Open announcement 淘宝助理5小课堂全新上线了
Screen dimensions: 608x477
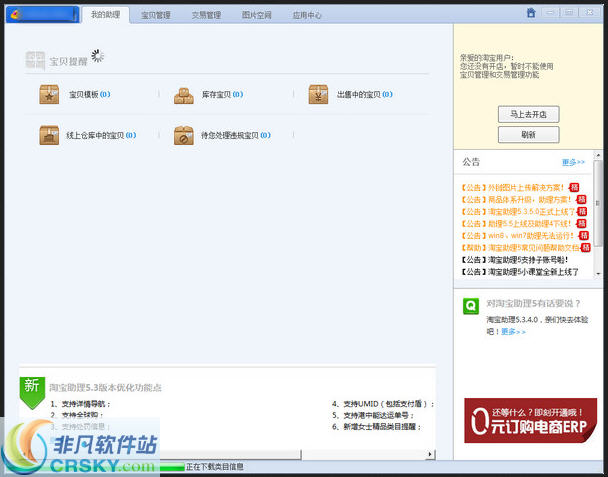coord(520,272)
